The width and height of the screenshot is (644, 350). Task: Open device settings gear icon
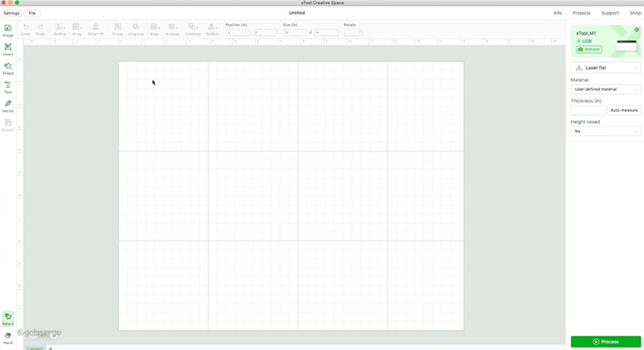click(x=637, y=30)
